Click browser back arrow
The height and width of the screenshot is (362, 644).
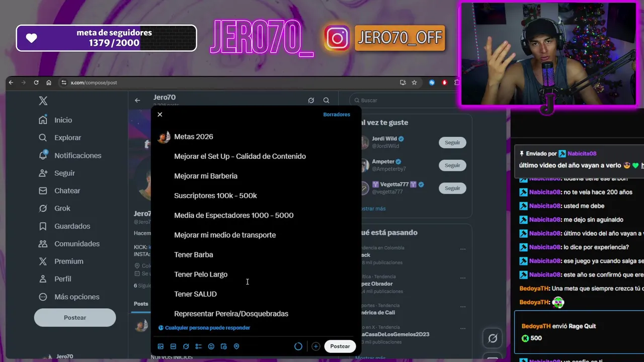tap(11, 82)
